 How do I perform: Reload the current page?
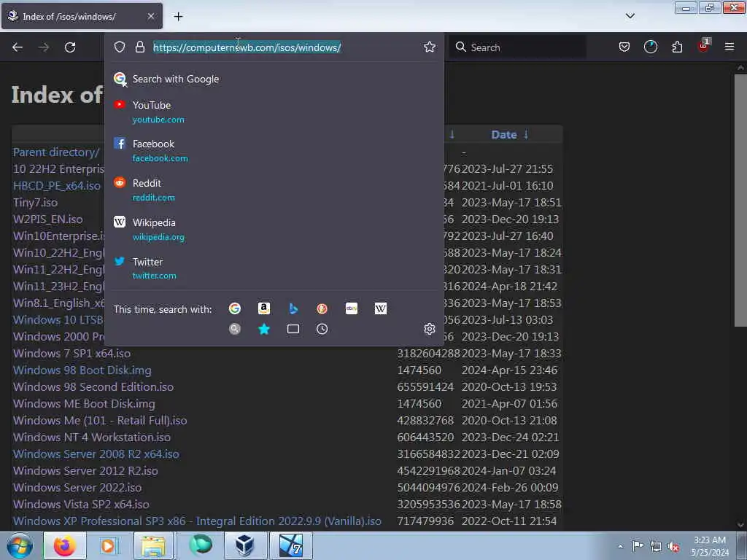(x=70, y=47)
